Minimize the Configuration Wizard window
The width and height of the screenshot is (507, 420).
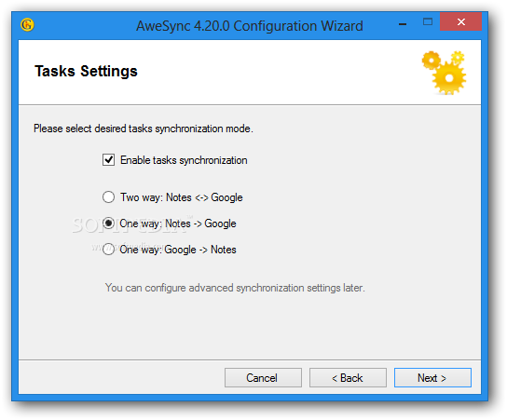(403, 24)
